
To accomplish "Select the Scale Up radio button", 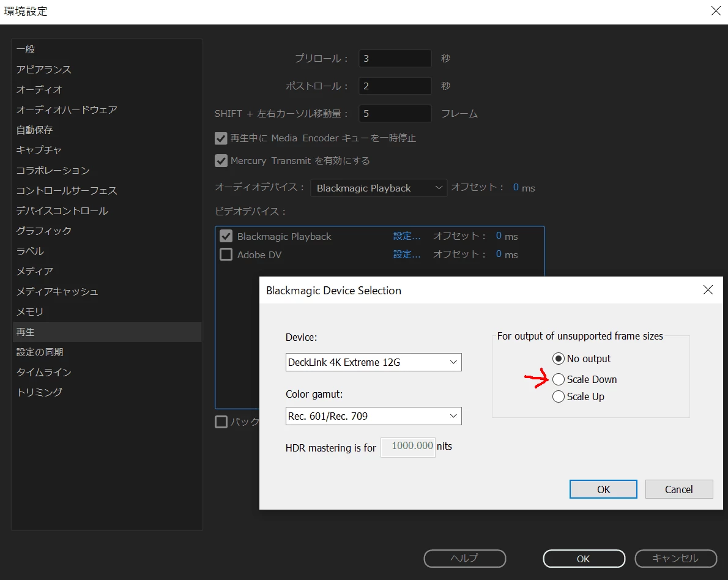I will (558, 396).
